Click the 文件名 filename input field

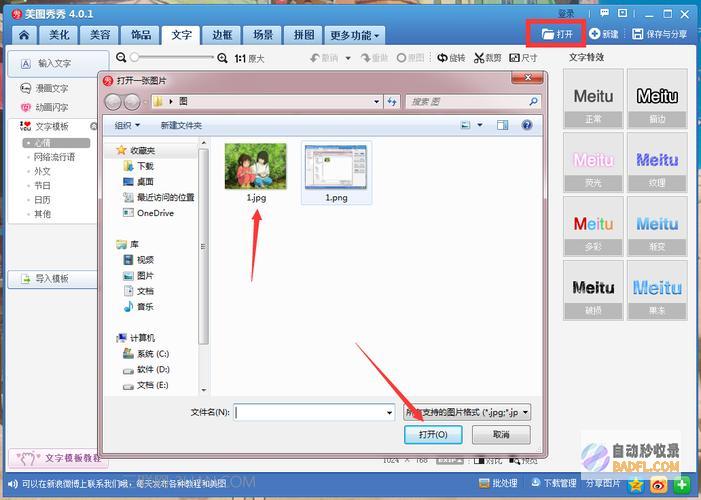pyautogui.click(x=314, y=412)
